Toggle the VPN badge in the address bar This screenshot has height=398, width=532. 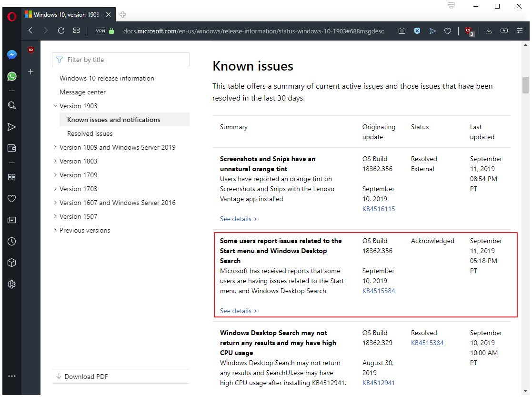[x=100, y=31]
